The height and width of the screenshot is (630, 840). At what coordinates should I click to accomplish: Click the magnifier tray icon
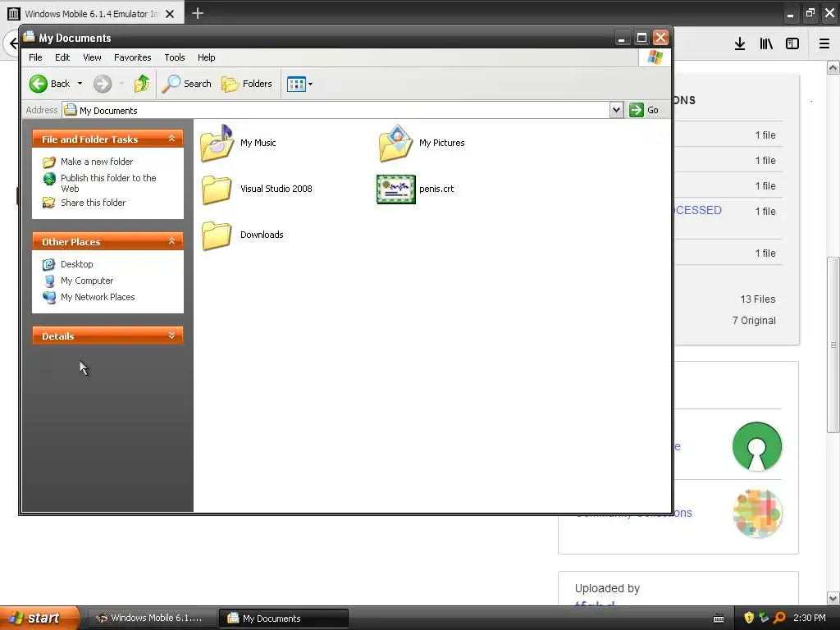point(779,618)
